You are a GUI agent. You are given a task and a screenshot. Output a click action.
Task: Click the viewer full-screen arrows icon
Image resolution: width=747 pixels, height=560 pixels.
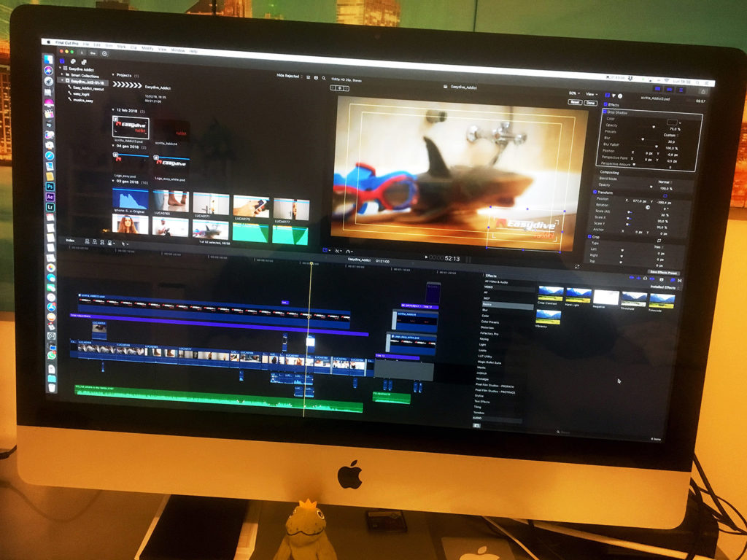tap(578, 265)
